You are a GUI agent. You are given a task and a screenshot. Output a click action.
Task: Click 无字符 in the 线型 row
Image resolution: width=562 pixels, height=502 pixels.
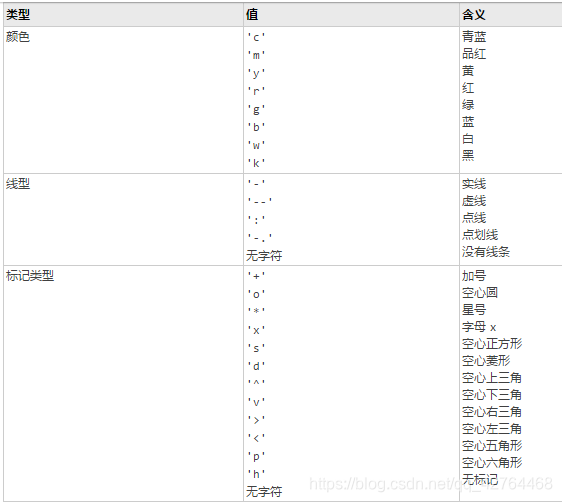click(264, 255)
